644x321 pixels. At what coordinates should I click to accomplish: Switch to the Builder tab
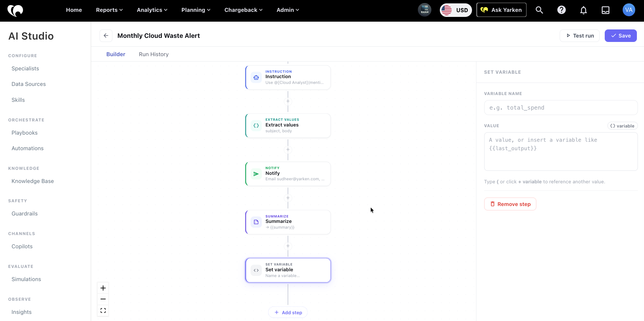(x=116, y=54)
